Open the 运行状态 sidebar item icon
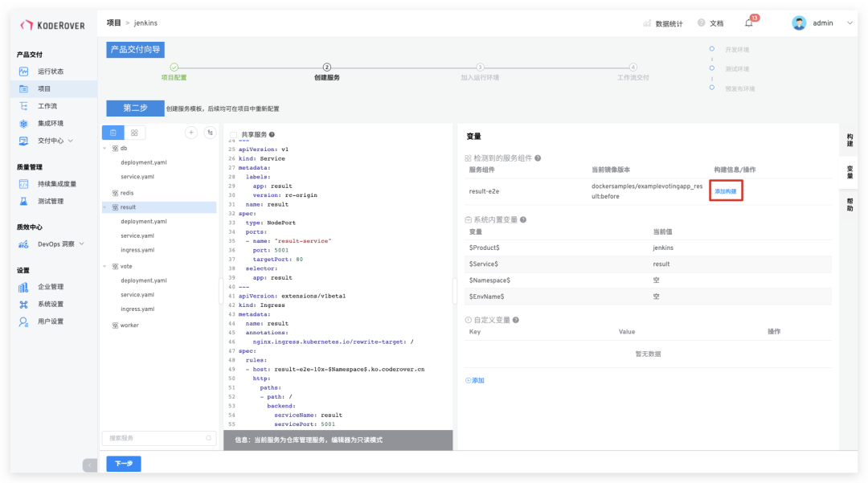Image resolution: width=868 pixels, height=483 pixels. coord(23,72)
